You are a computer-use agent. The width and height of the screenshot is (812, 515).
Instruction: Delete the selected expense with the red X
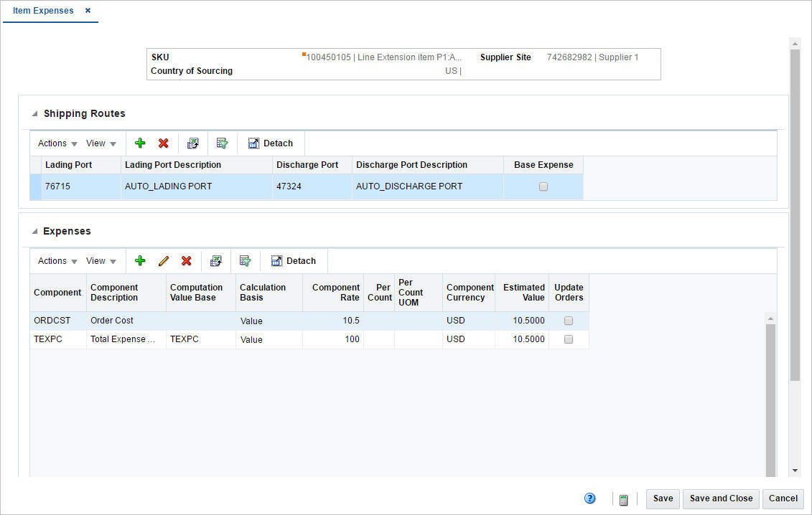click(x=186, y=261)
